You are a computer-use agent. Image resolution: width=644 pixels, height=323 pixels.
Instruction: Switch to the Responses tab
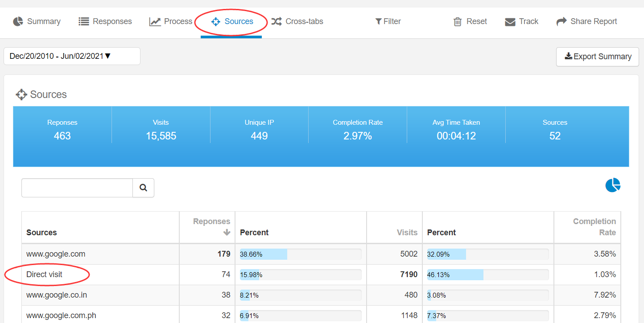point(105,21)
